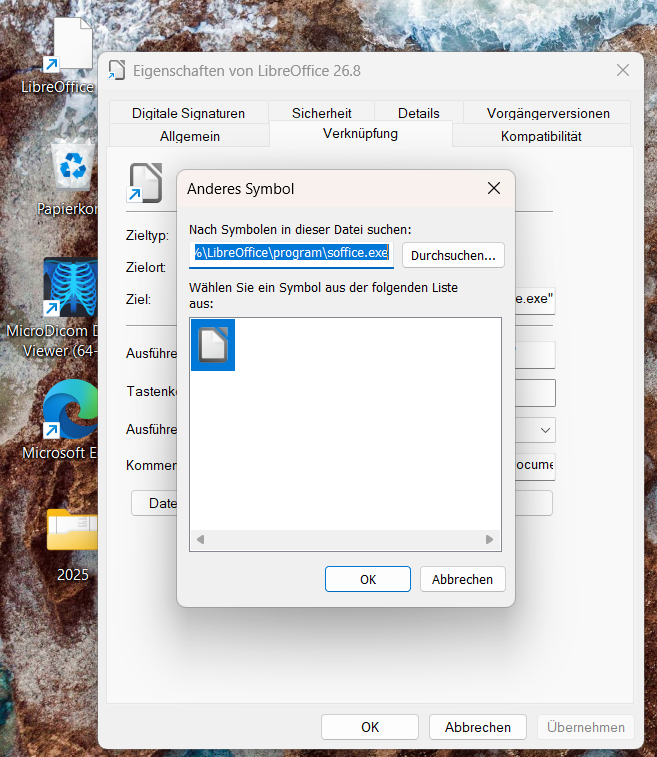Click 'Nach Symbolen in dieser Datei suchen' label
The width and height of the screenshot is (657, 757).
tap(300, 229)
